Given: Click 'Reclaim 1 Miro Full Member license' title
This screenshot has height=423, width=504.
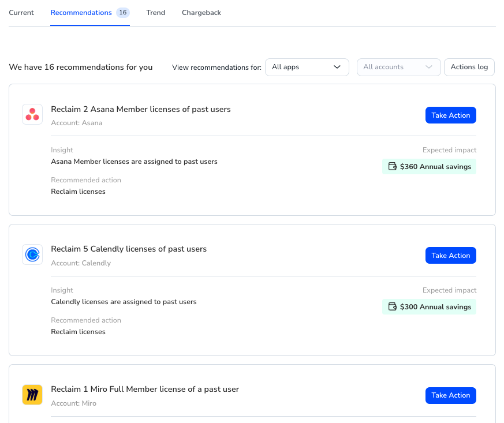Looking at the screenshot, I should [145, 390].
